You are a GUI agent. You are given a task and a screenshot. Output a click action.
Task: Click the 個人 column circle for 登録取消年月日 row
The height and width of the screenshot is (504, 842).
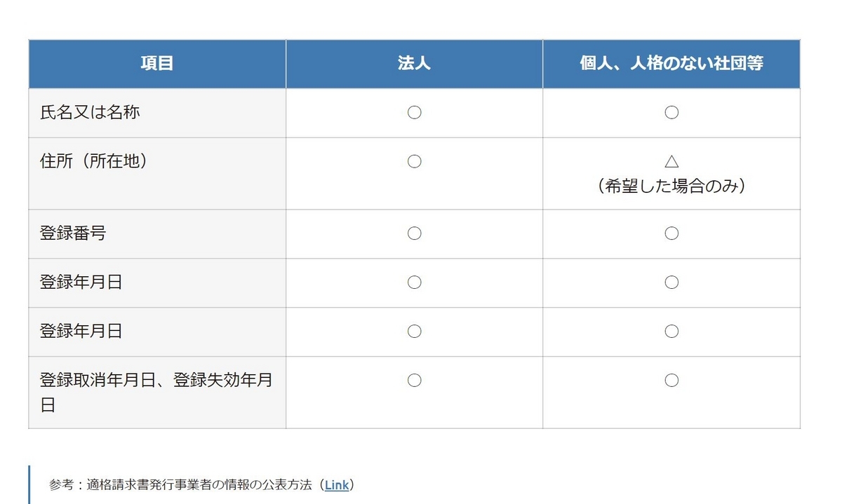pyautogui.click(x=671, y=381)
